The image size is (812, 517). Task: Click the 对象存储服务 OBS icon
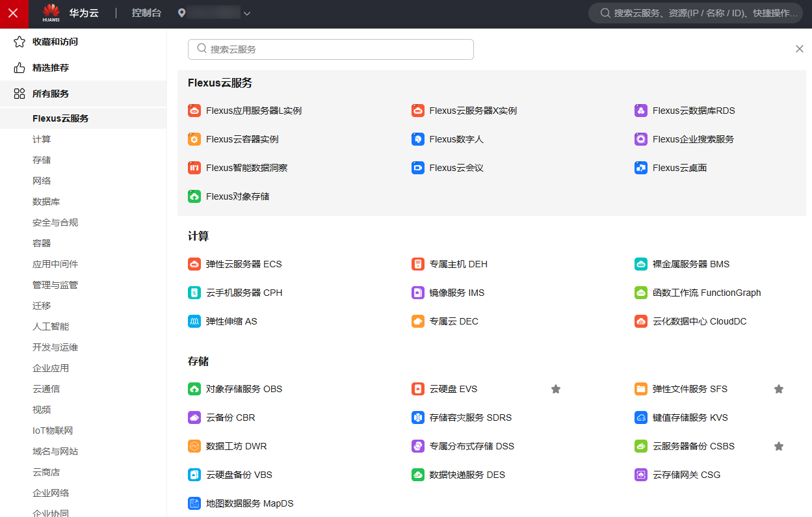coord(194,389)
